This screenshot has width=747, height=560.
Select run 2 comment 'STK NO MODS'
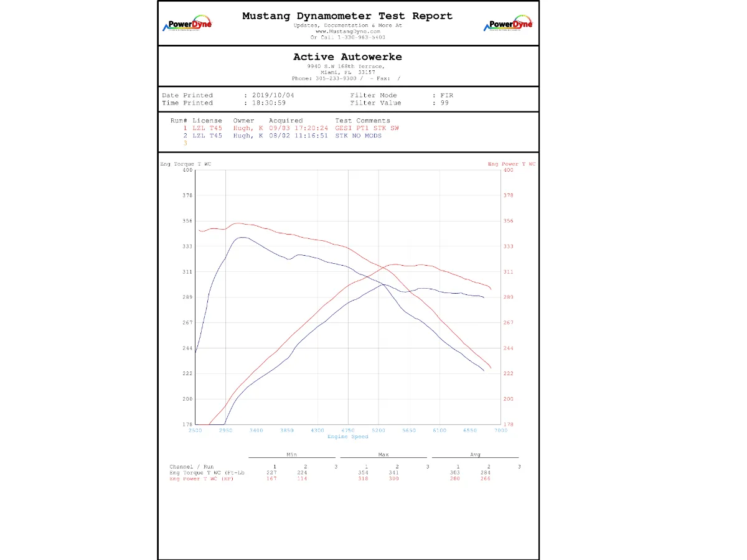point(359,136)
